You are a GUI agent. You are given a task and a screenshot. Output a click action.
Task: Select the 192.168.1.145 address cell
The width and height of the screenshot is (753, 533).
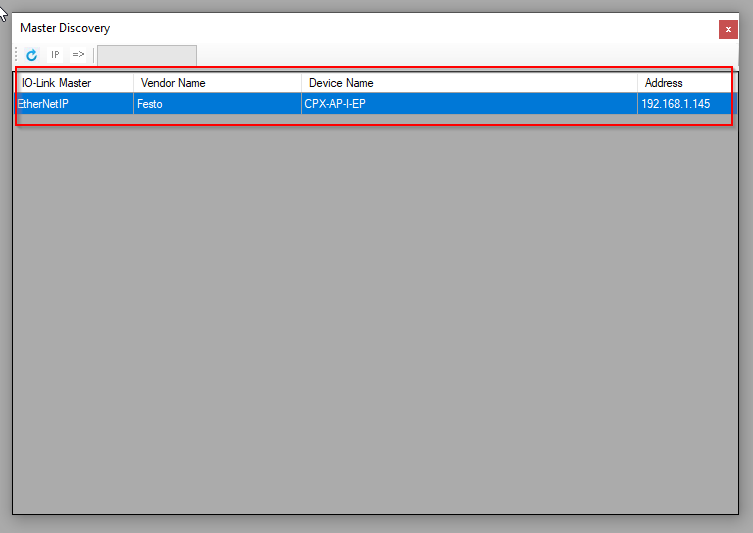(687, 104)
